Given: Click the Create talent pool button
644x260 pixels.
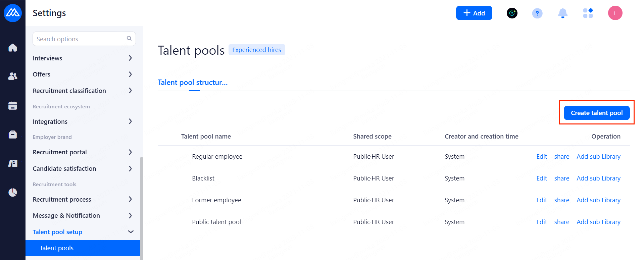Looking at the screenshot, I should tap(596, 113).
